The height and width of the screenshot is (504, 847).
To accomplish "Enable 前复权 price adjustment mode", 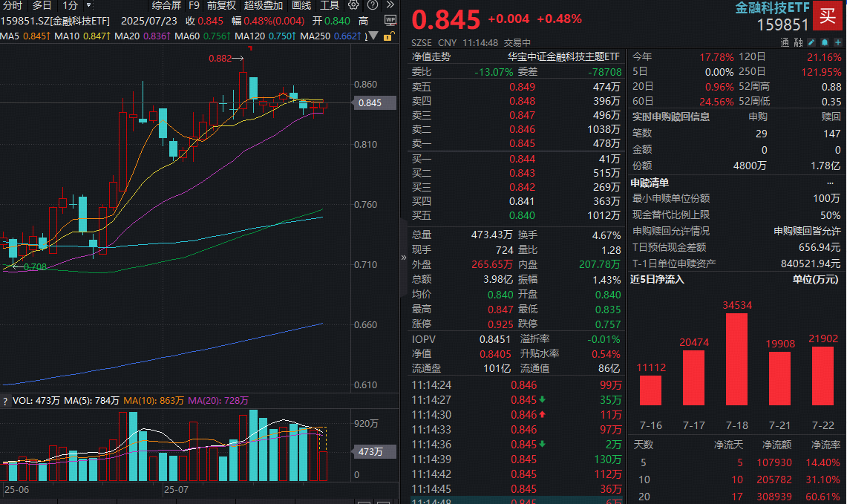I will coord(220,5).
